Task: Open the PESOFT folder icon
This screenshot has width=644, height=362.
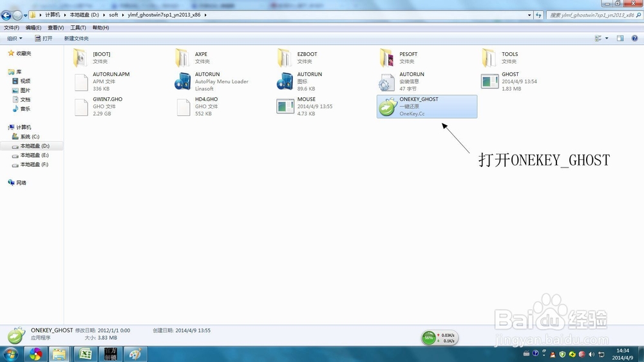Action: point(386,58)
